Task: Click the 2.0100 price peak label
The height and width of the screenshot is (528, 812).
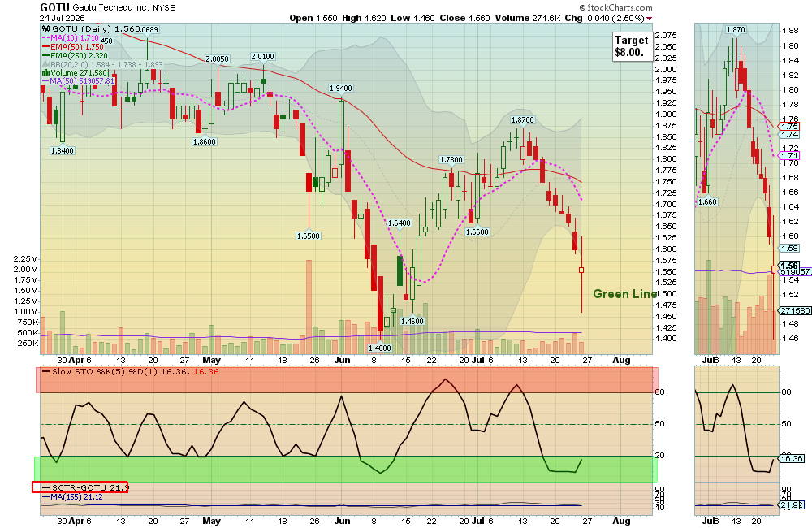Action: coord(262,57)
